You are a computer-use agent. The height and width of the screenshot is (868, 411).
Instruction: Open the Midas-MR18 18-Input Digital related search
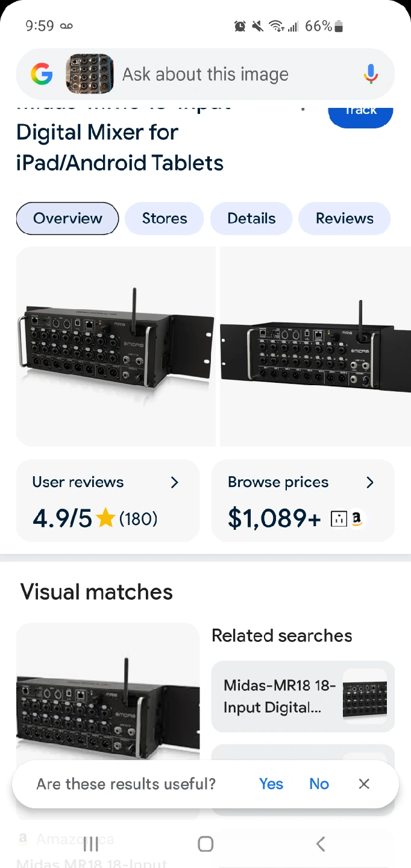tap(303, 696)
